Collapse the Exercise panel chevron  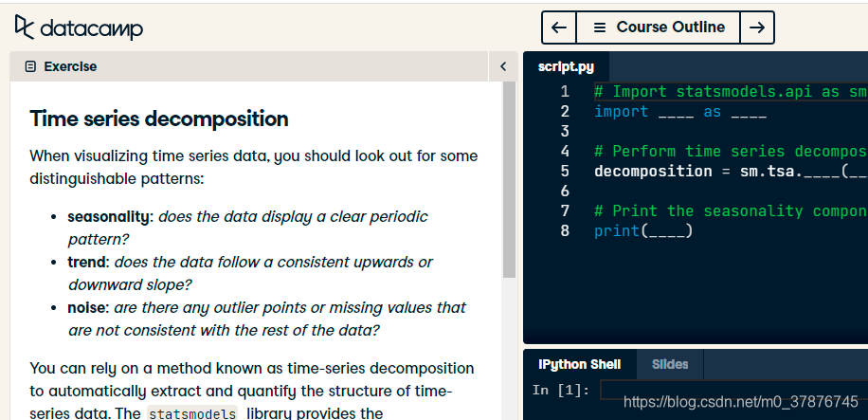point(503,66)
